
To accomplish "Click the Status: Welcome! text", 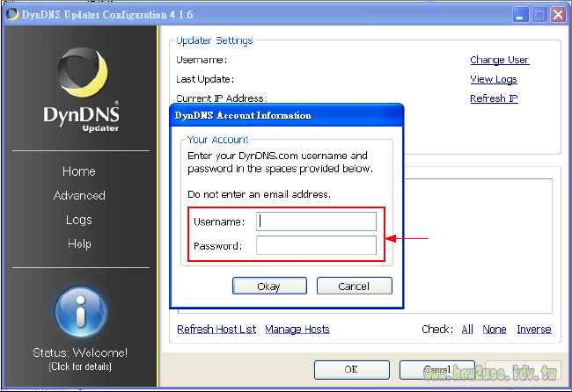I will tap(80, 352).
